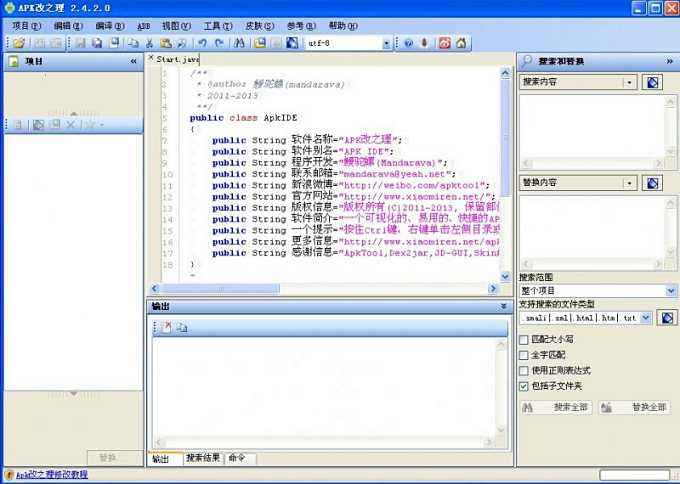Collapse the search and replace panel
The image size is (680, 484).
tap(670, 62)
